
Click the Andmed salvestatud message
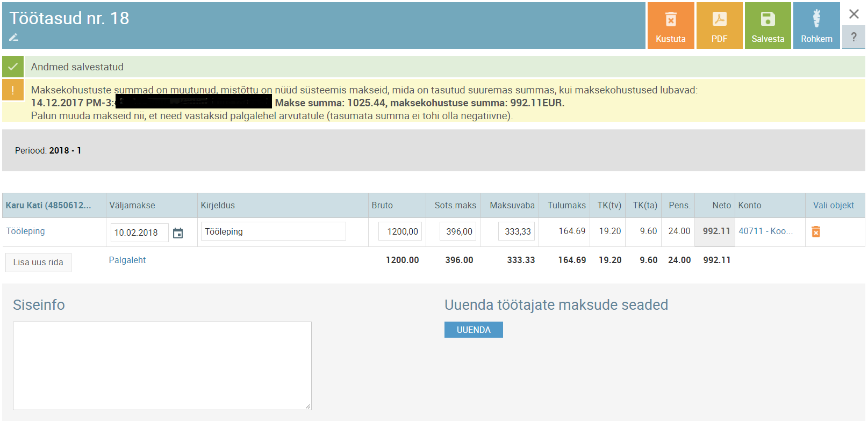[x=77, y=67]
